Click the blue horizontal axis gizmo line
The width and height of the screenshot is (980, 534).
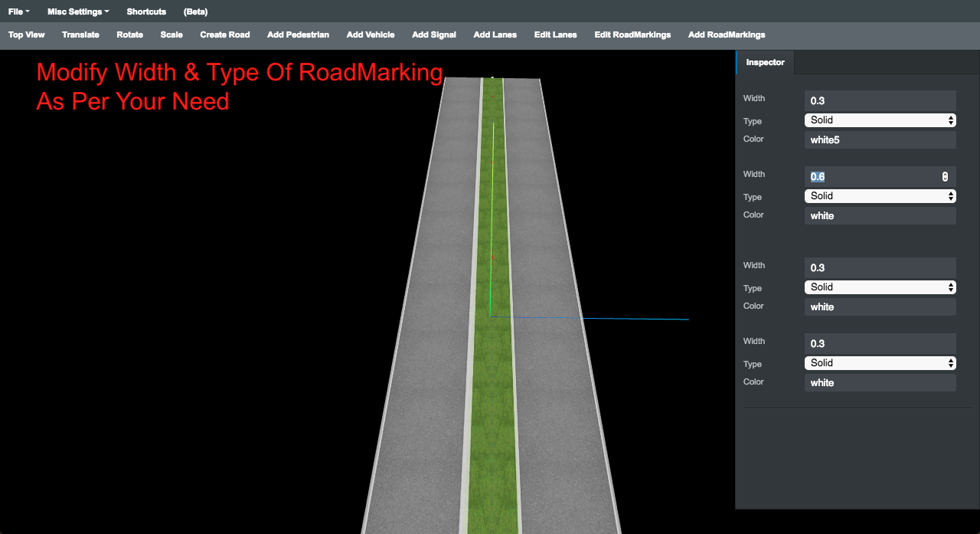tap(590, 317)
